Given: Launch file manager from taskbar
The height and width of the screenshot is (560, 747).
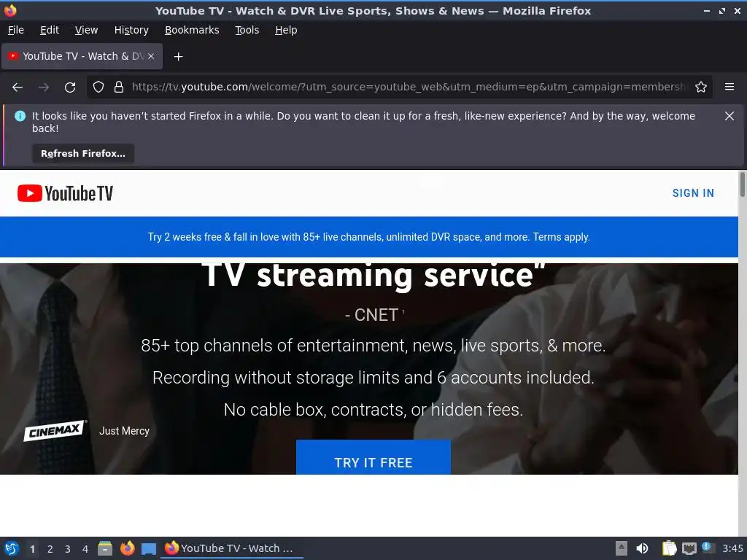Looking at the screenshot, I should [x=105, y=548].
